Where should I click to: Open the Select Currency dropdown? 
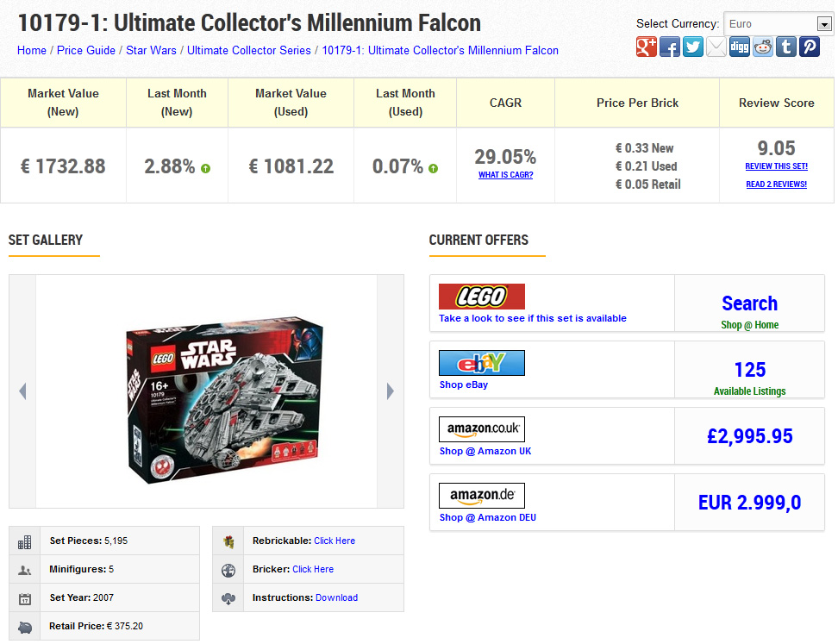click(779, 24)
